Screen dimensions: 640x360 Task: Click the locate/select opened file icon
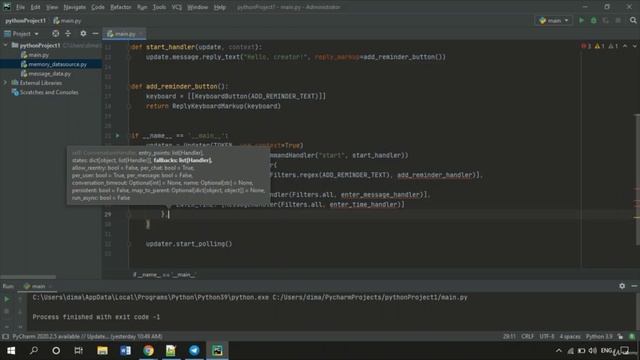click(56, 34)
